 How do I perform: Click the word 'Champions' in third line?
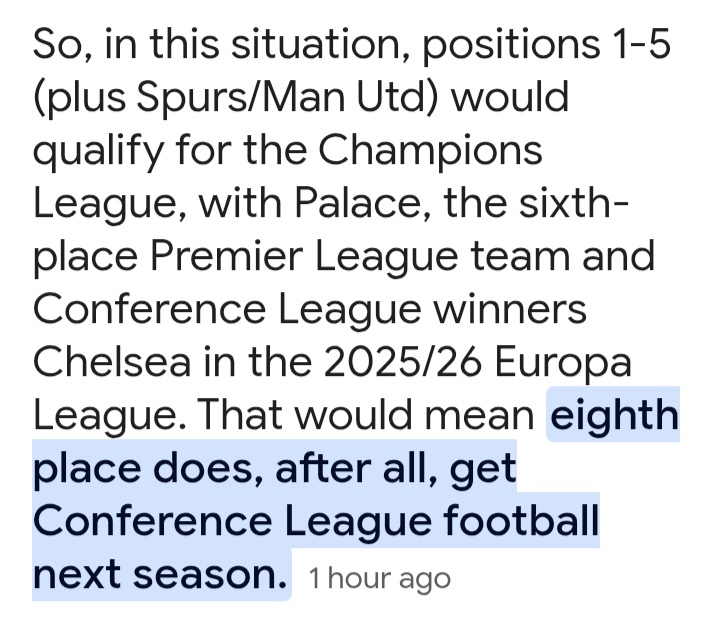coord(430,150)
